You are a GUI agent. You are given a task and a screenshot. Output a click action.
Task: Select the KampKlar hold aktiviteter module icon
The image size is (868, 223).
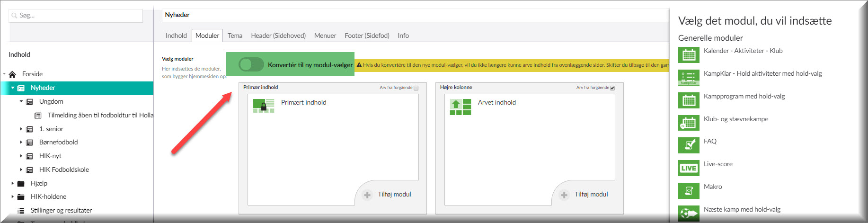(x=689, y=77)
